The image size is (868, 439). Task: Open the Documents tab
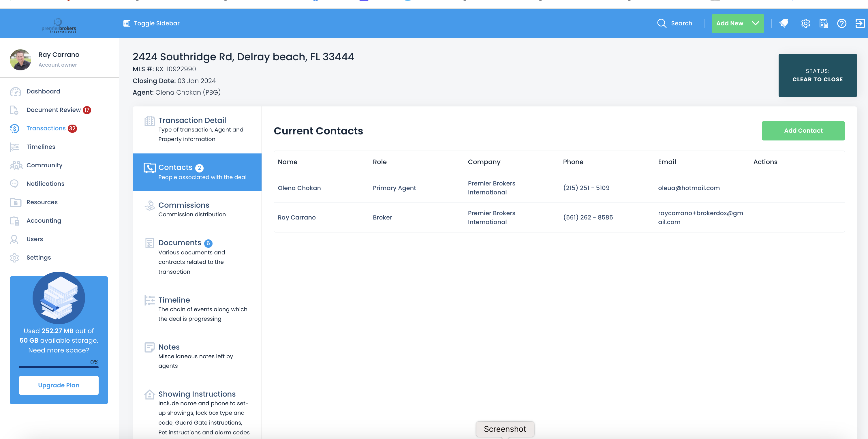click(197, 257)
